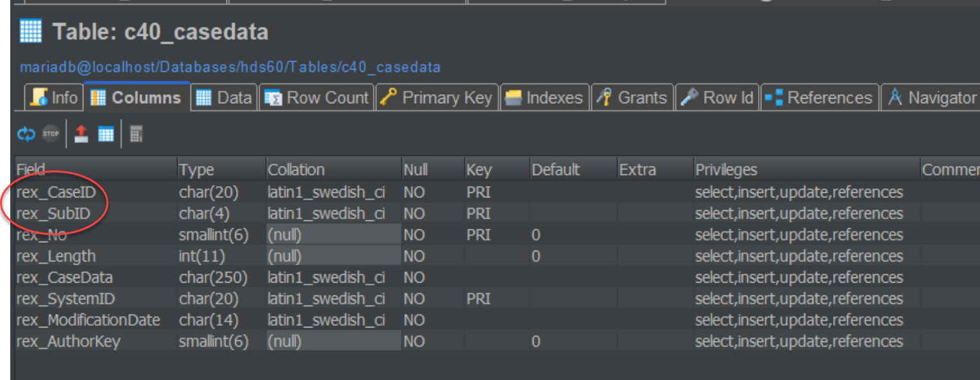
Task: Click the privileges cell of rex_CaseData row
Action: click(x=807, y=277)
